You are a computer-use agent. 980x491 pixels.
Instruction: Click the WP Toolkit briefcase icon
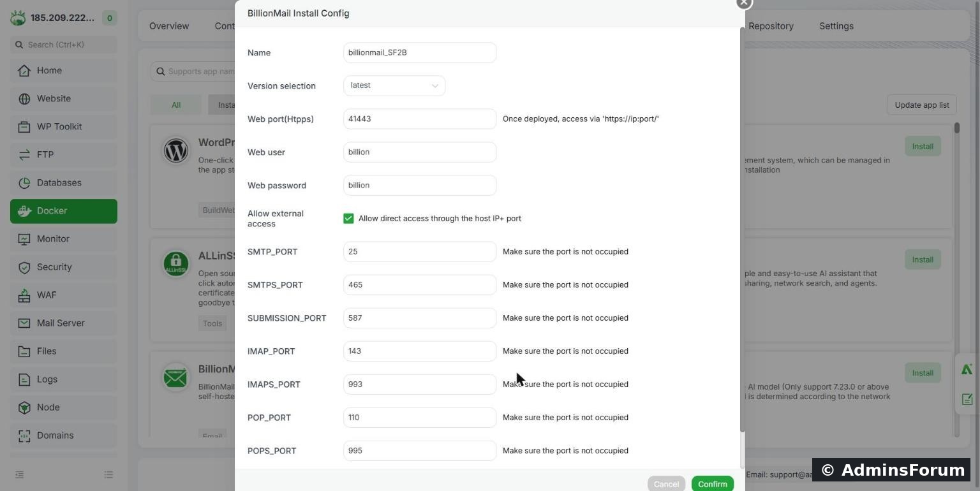click(x=24, y=127)
